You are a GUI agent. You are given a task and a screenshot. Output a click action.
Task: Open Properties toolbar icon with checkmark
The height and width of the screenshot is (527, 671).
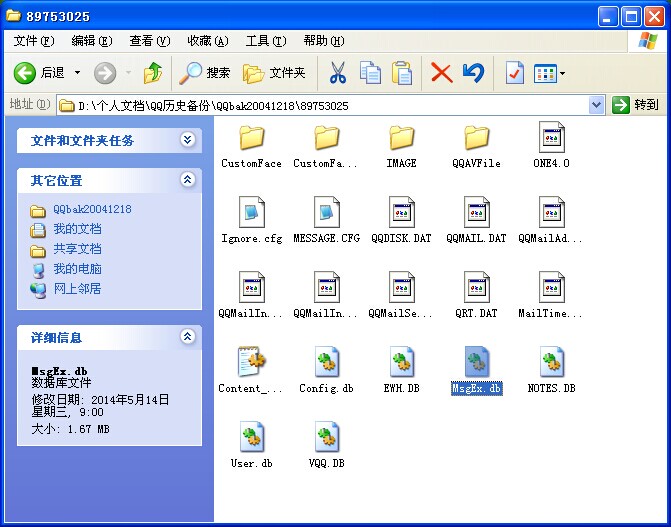514,73
